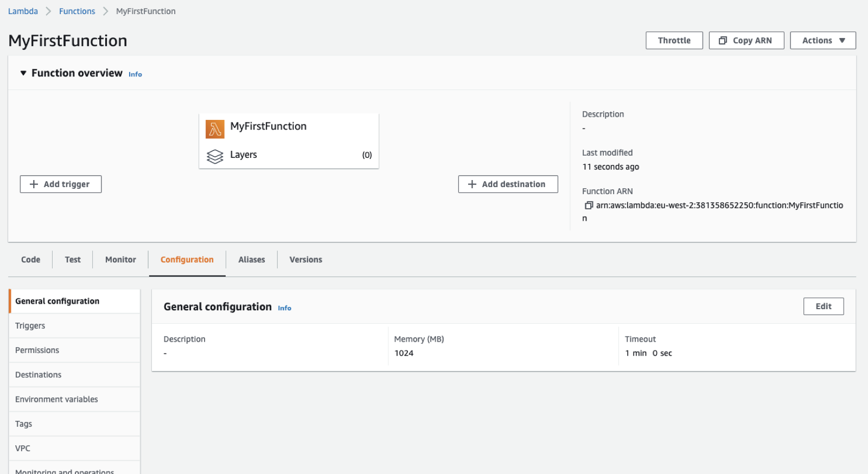Open the Monitor tab
Screen dimensions: 868x474
[120, 260]
